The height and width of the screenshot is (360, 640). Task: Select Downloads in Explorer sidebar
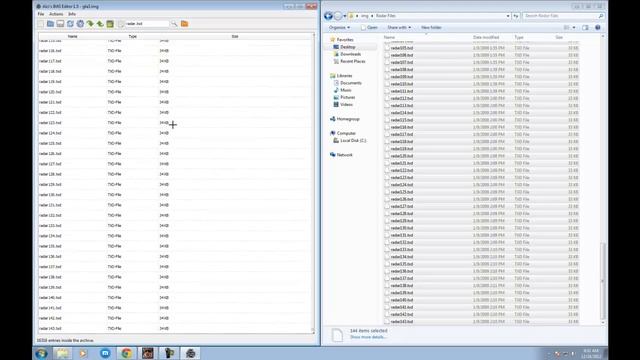tap(350, 54)
